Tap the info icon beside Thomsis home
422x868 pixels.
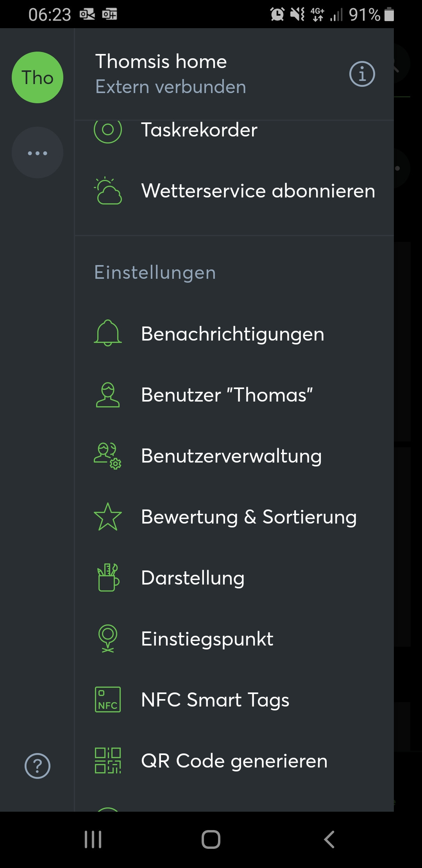pyautogui.click(x=362, y=74)
